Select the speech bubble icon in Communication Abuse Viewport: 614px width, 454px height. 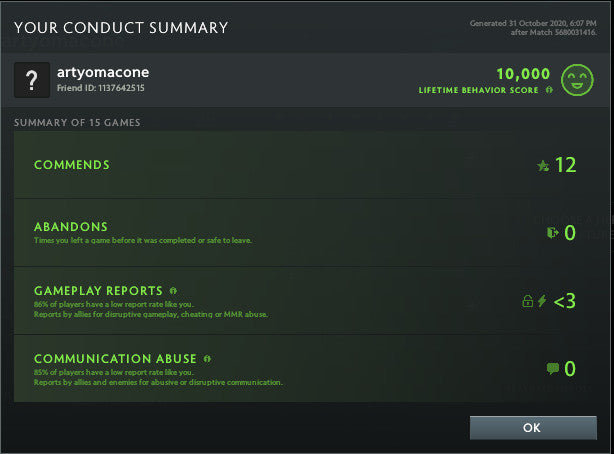tap(552, 369)
